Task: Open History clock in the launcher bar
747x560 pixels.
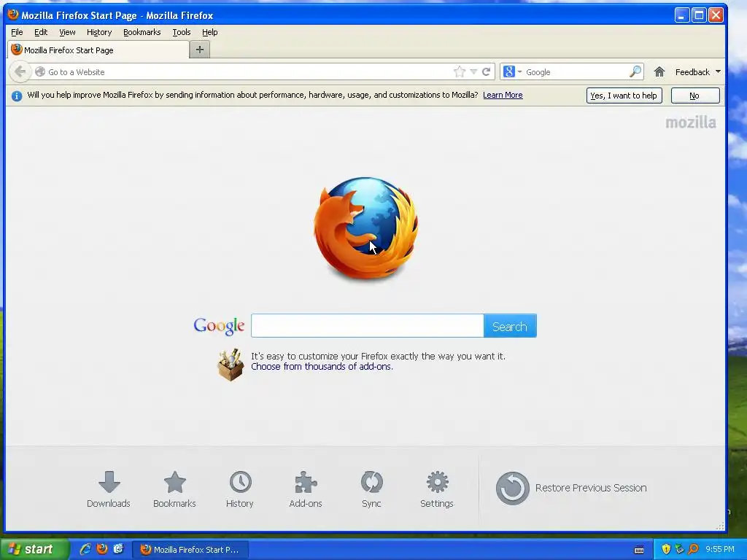Action: coord(239,489)
